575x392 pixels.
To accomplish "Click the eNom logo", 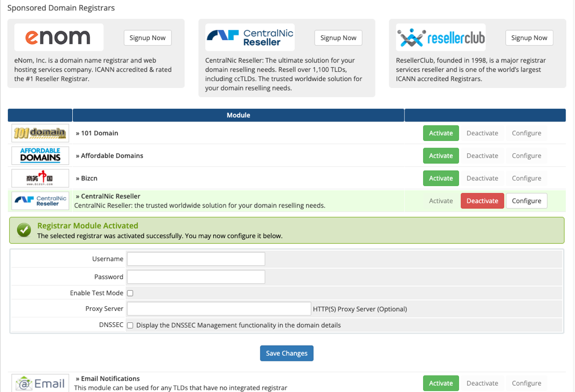I will [59, 37].
